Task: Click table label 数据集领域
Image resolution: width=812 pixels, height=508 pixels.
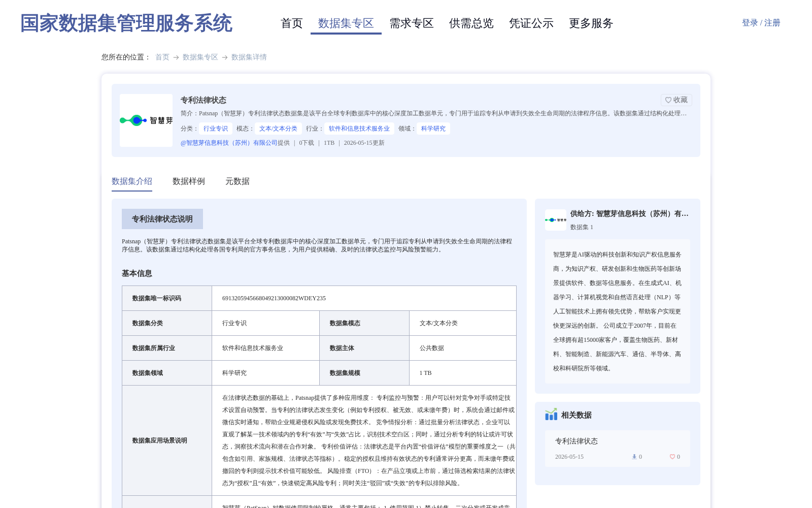Action: 148,373
